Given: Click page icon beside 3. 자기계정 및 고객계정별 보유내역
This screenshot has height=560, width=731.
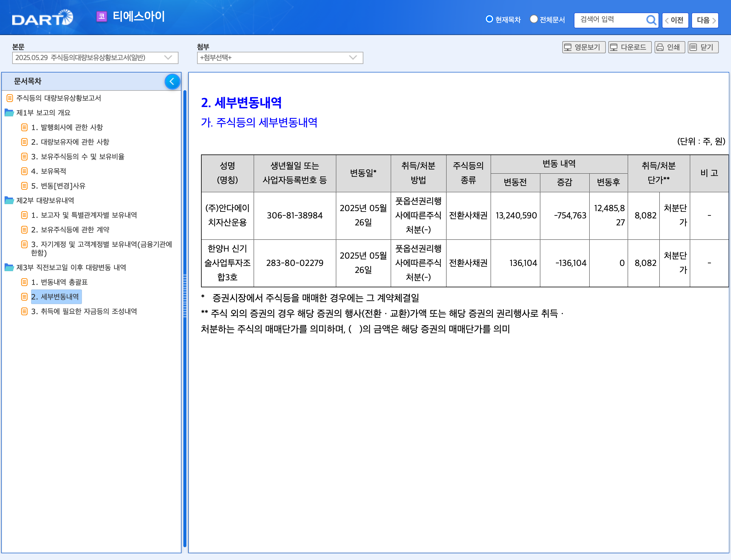Looking at the screenshot, I should (x=24, y=244).
